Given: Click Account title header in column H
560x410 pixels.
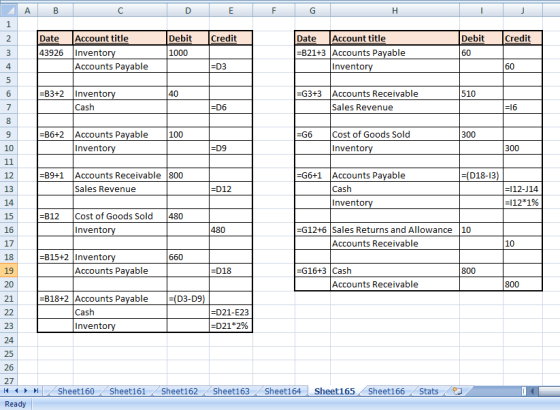Looking at the screenshot, I should coord(395,39).
